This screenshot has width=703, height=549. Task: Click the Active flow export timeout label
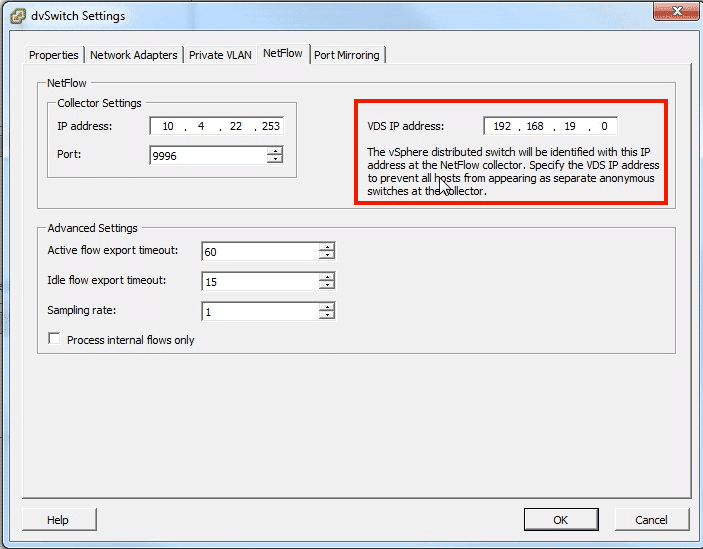[x=113, y=250]
